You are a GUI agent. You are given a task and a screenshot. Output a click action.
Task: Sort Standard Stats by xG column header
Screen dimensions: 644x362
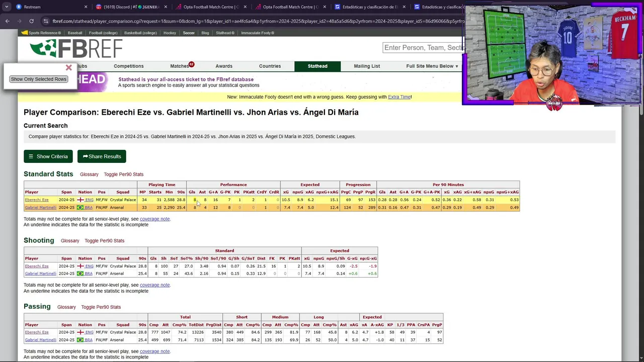click(x=286, y=192)
